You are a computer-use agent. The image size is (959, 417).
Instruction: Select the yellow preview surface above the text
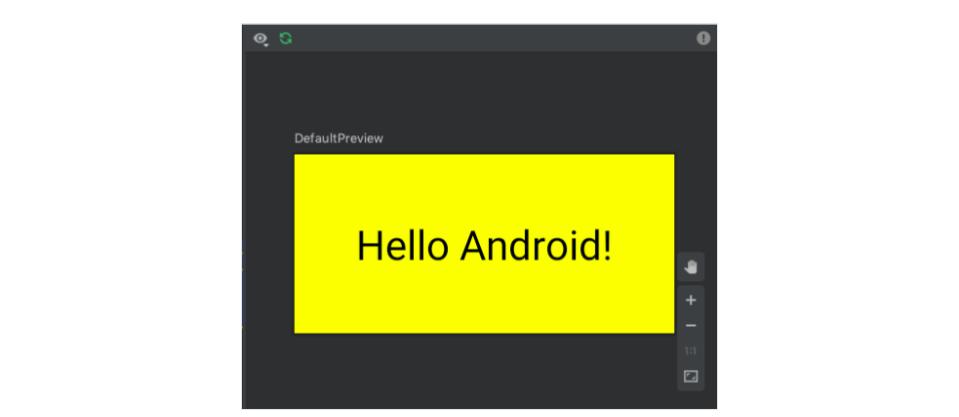(484, 185)
